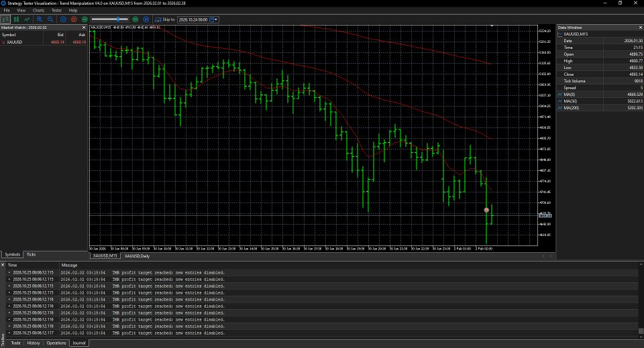Click the XAUUSD symbol arrow icon in Market Watch
This screenshot has width=644, height=348.
(3, 42)
